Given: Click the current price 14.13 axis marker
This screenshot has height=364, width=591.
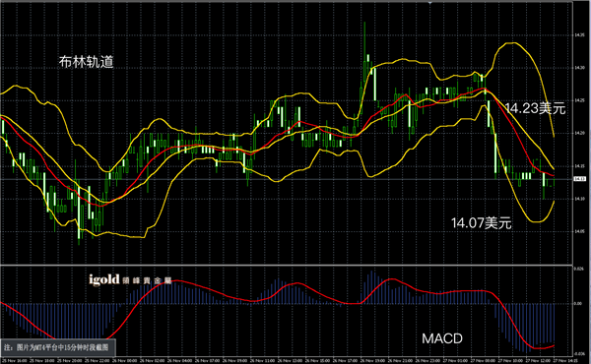Looking at the screenshot, I should pos(580,179).
